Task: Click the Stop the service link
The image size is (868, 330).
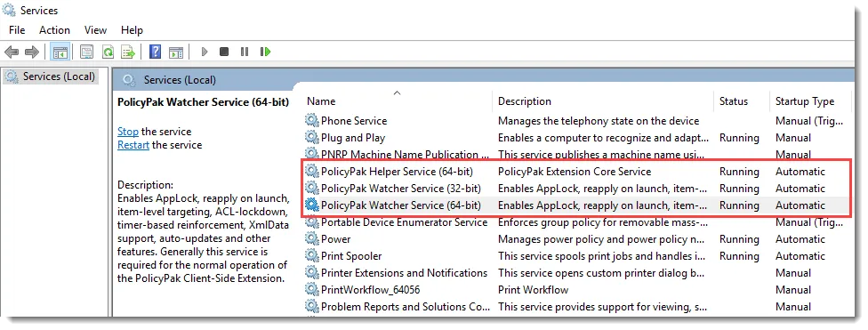Action: tap(128, 132)
